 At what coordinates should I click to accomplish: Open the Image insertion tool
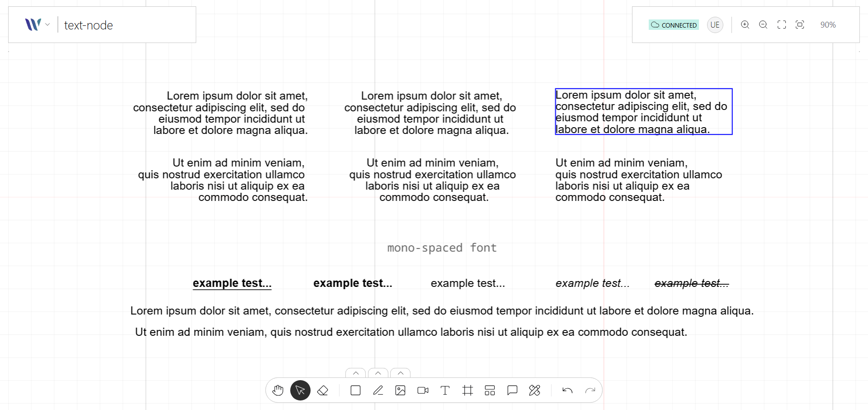tap(400, 390)
